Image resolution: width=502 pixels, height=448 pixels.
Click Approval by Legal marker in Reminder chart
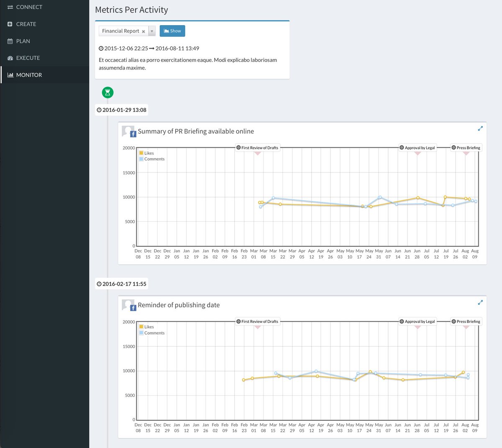click(417, 322)
